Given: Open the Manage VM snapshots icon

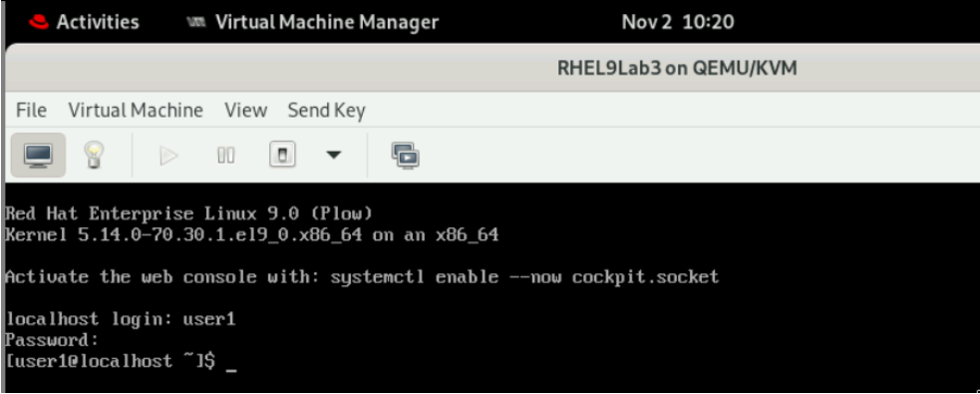Looking at the screenshot, I should 405,155.
